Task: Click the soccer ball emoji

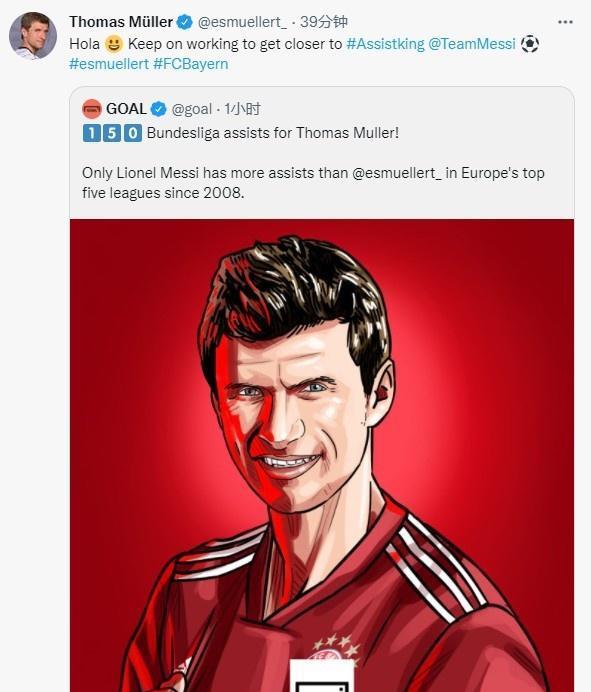Action: pos(530,44)
